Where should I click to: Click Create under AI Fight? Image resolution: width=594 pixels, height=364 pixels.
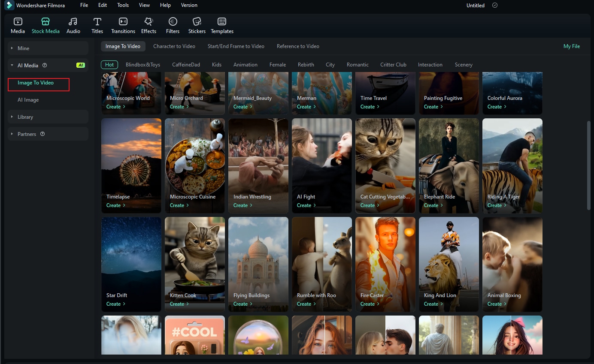tap(306, 205)
